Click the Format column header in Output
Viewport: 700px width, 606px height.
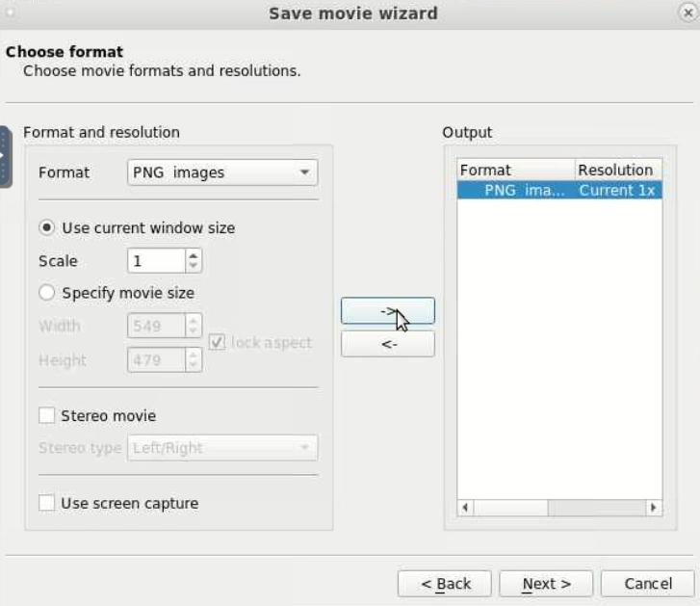pos(516,171)
